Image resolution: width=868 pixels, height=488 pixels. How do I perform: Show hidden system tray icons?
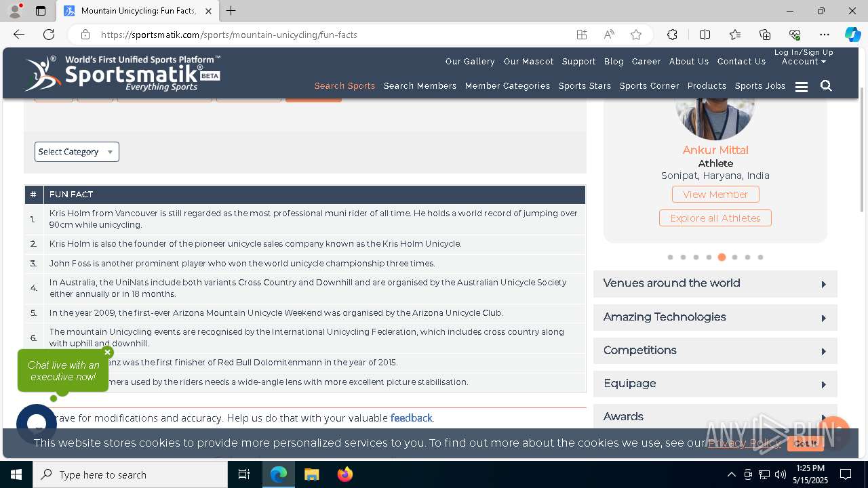[x=731, y=474]
